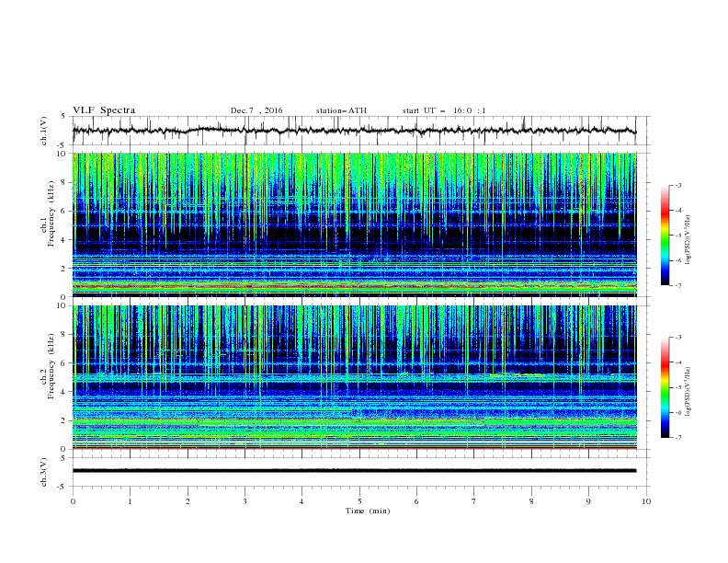
Task: Click the ch.1 voltage waveform trace
Action: click(x=354, y=131)
